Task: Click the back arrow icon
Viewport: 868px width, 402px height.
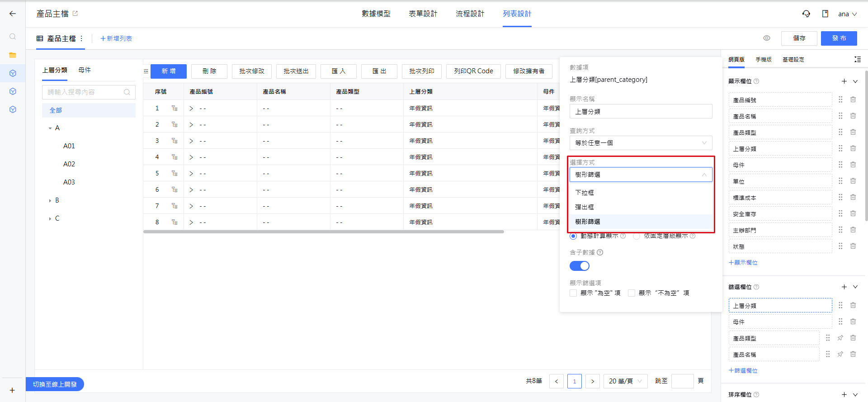Action: click(13, 14)
